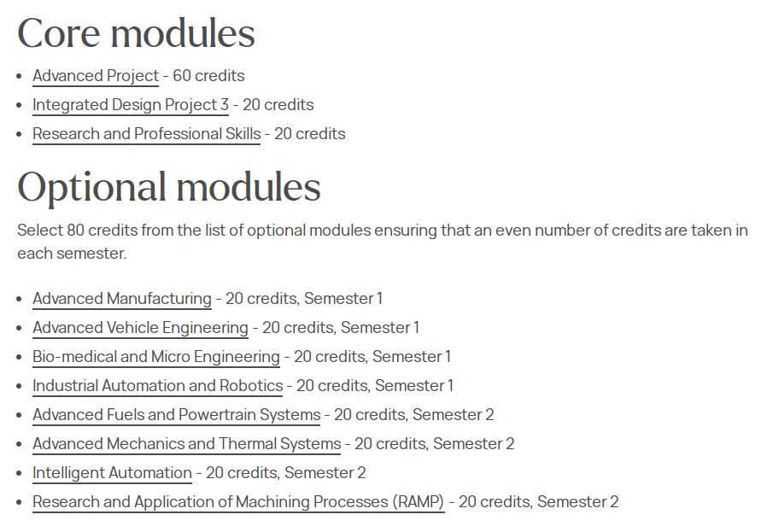
Task: Follow Research and Professional Skills link
Action: (146, 133)
